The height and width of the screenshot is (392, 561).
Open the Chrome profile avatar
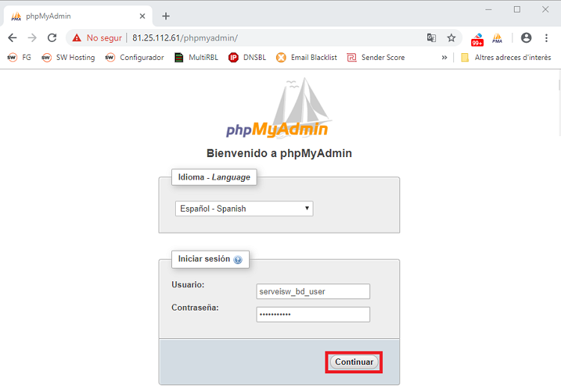526,37
